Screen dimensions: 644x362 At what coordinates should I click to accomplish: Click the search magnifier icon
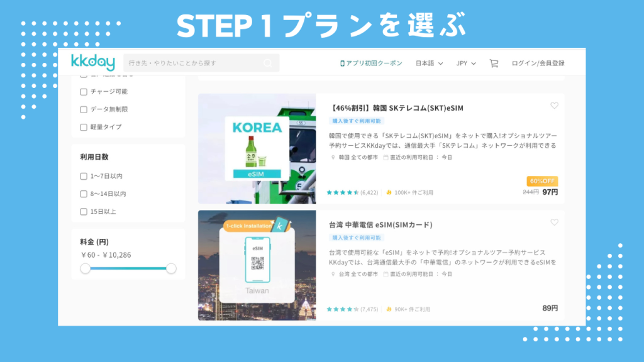pos(268,63)
